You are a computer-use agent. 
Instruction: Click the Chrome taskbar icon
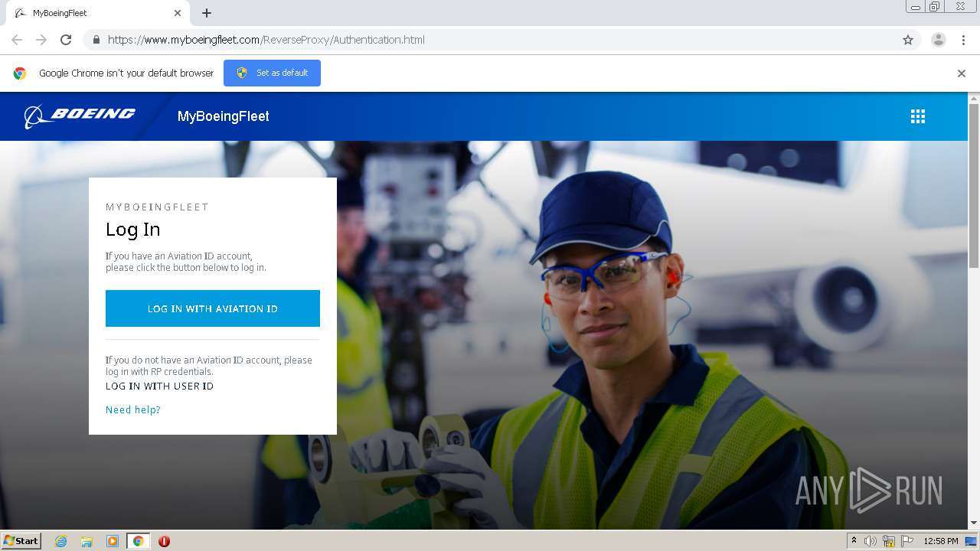(x=138, y=541)
